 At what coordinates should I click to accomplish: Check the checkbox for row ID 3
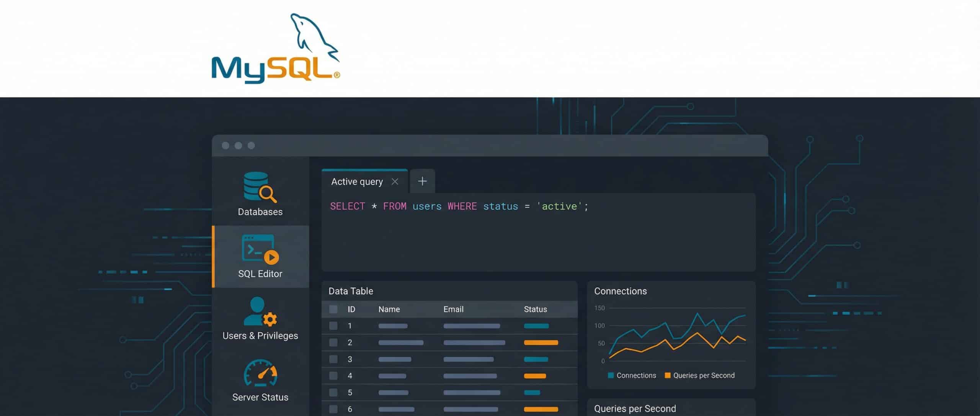pos(333,359)
